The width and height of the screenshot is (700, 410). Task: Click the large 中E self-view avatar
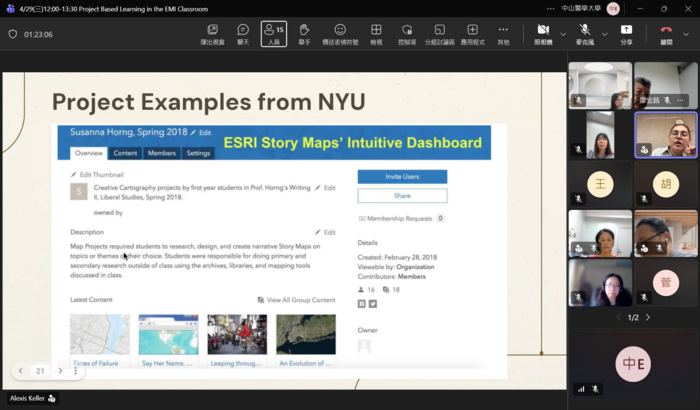click(x=633, y=364)
